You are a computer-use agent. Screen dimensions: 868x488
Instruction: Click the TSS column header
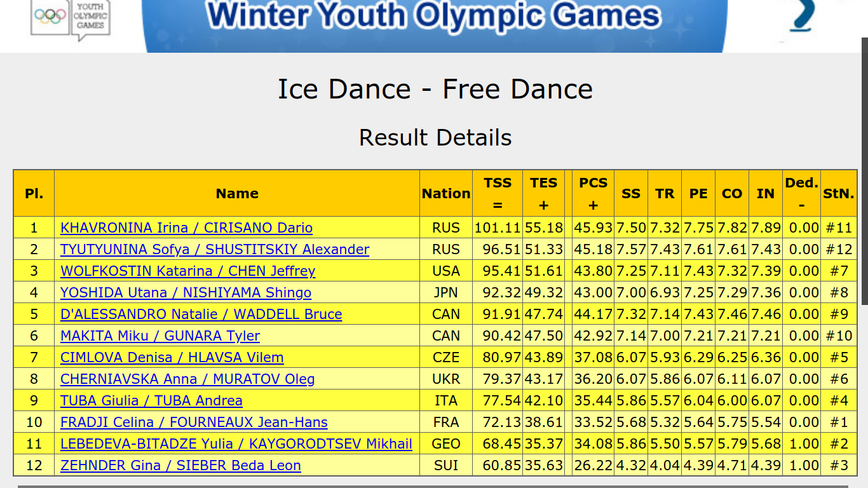coord(497,193)
